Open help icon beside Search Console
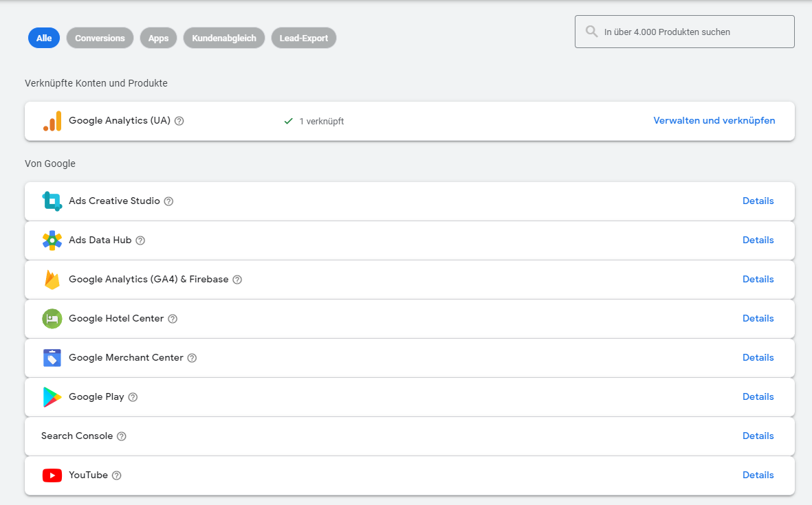812x505 pixels. (x=122, y=437)
